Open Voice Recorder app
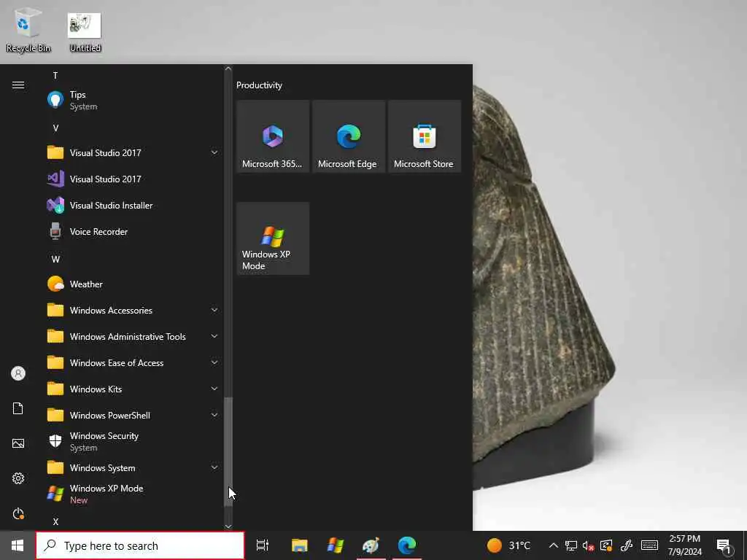This screenshot has width=747, height=560. click(x=133, y=231)
